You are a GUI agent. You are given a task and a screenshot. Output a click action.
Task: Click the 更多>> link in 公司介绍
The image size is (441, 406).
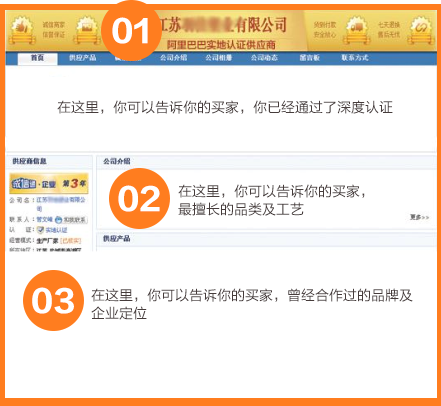pos(419,217)
